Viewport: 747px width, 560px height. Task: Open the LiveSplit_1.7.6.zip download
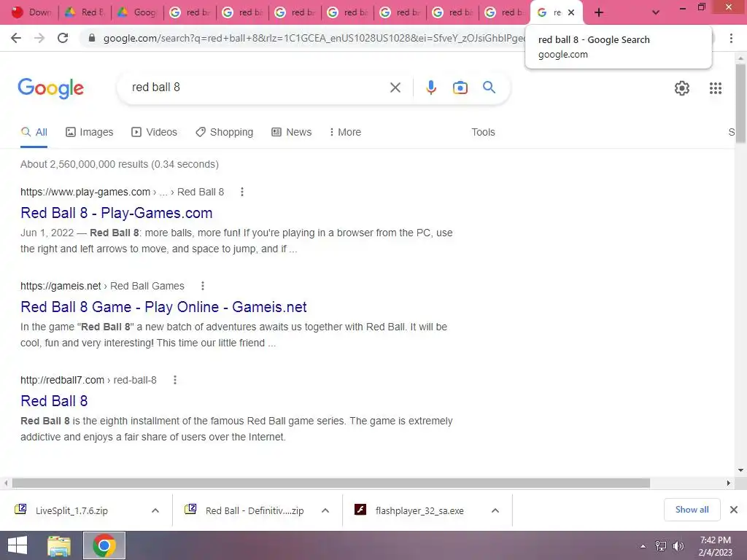point(72,510)
